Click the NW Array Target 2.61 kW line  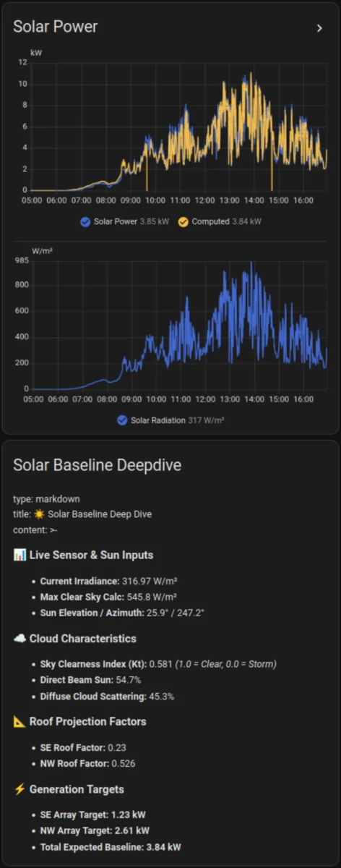point(95,831)
